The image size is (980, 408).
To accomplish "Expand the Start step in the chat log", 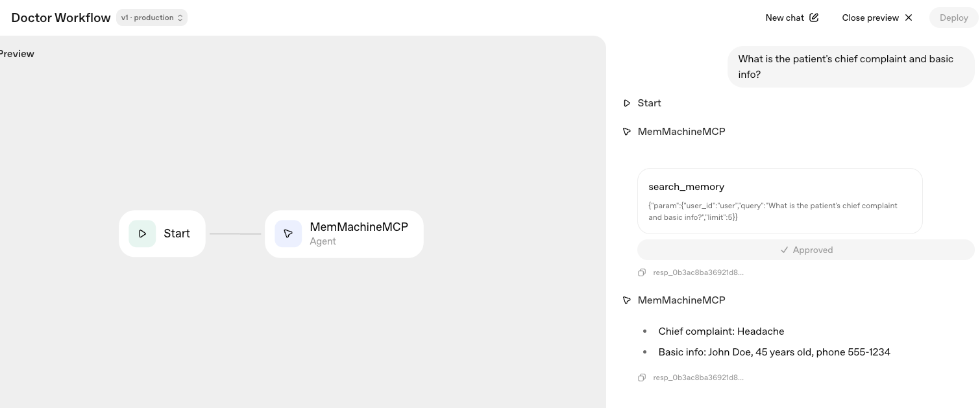I will pos(649,103).
